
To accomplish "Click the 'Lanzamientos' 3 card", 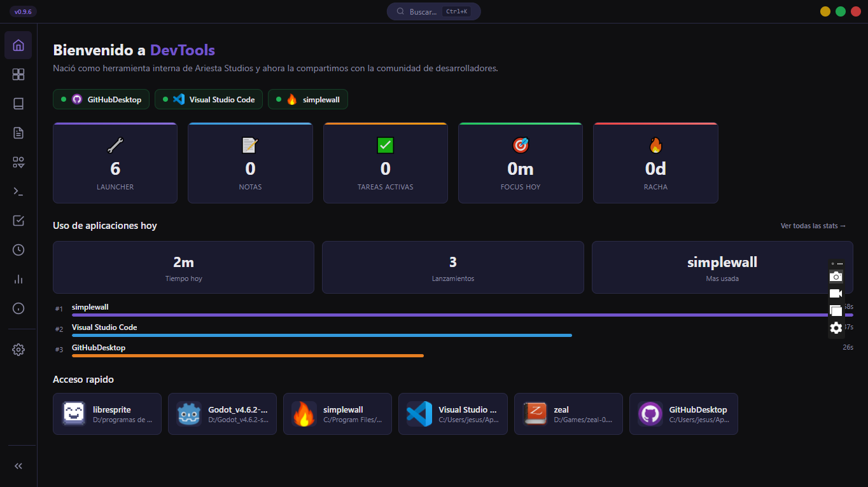I will [453, 267].
